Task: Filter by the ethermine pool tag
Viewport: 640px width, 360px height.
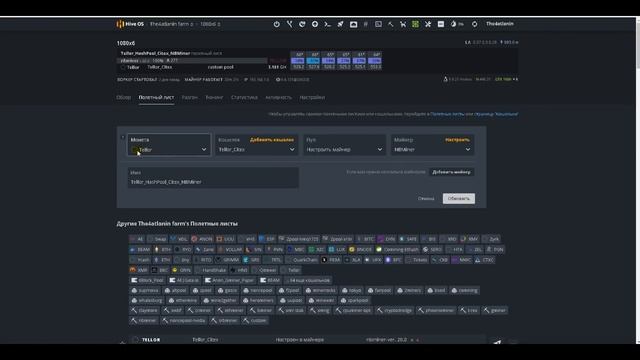Action: [182, 300]
